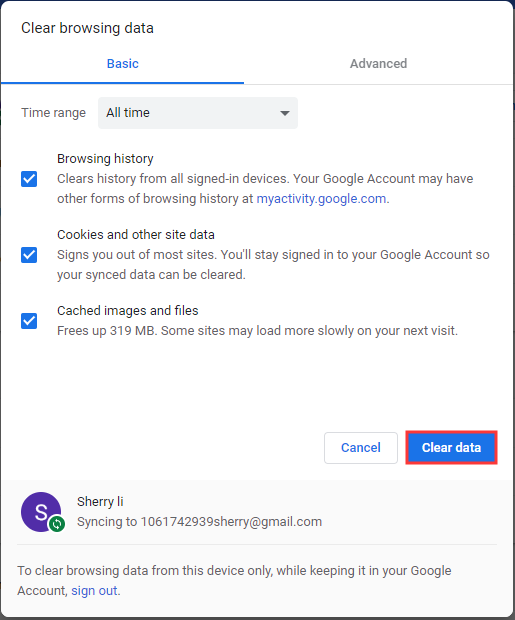Click the green sync badge on avatar
This screenshot has width=515, height=620.
click(57, 524)
